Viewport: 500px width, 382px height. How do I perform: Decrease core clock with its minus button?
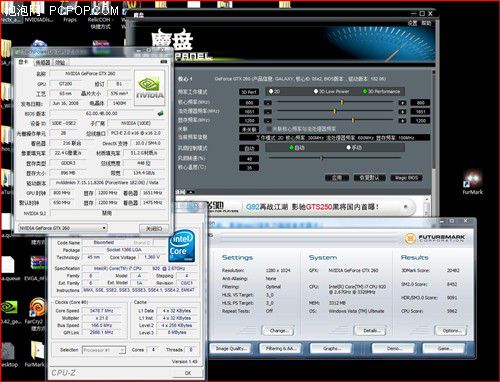tap(268, 103)
